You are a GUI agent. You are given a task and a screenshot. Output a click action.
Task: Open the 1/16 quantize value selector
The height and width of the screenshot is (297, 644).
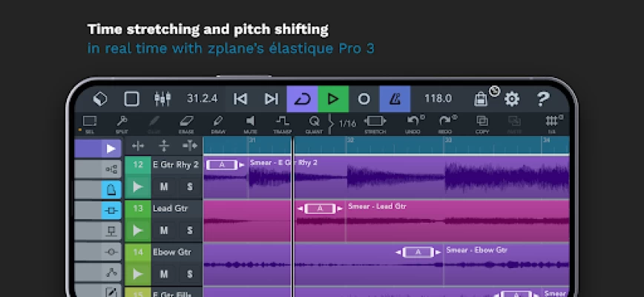(346, 123)
